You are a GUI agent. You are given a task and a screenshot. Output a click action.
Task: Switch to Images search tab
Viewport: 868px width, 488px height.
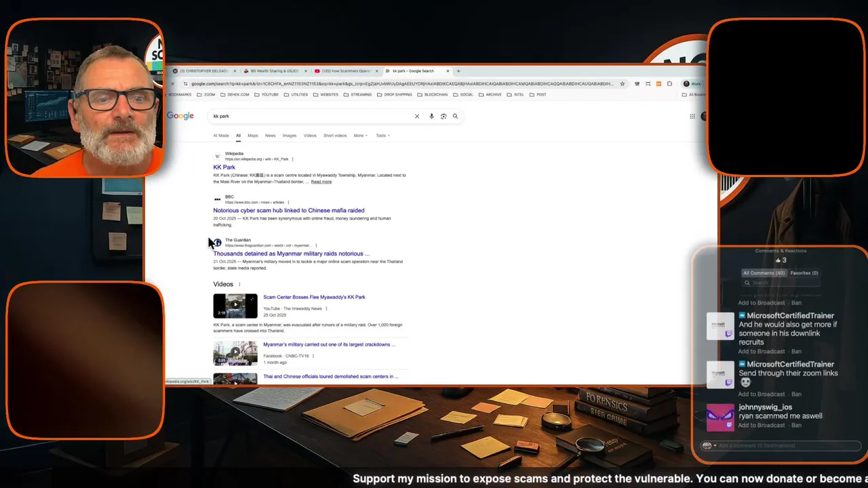[290, 136]
